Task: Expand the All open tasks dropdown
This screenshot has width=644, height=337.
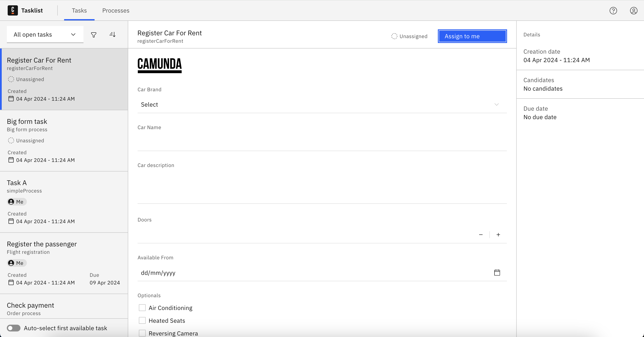Action: coord(45,34)
